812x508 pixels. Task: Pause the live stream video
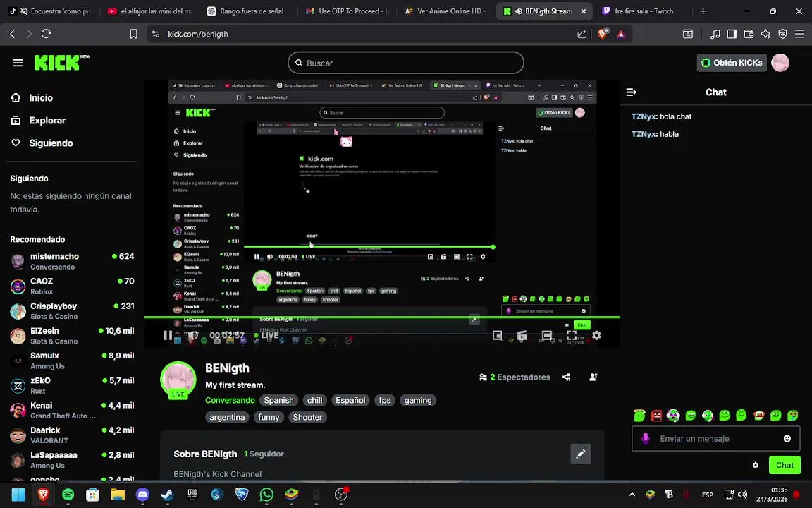coord(167,335)
